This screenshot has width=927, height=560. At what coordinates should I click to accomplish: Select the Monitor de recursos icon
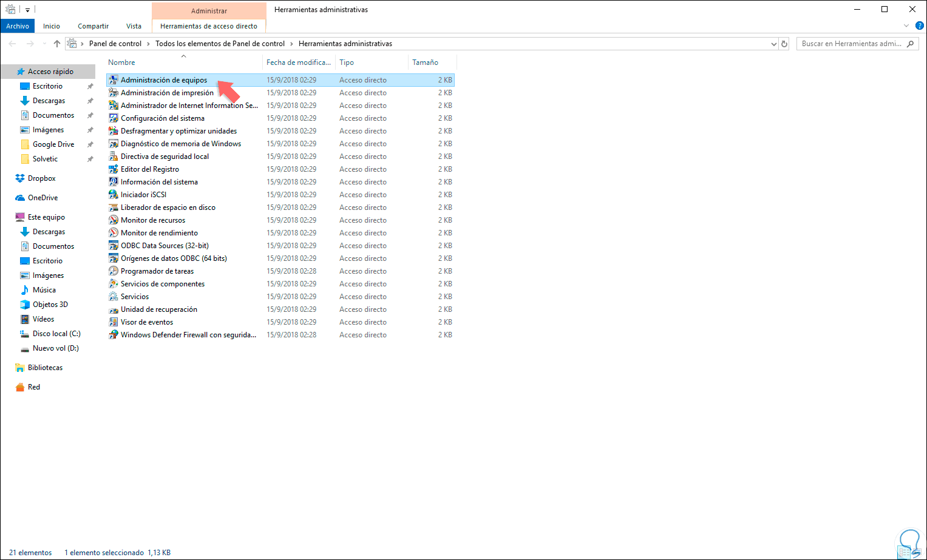tap(114, 220)
